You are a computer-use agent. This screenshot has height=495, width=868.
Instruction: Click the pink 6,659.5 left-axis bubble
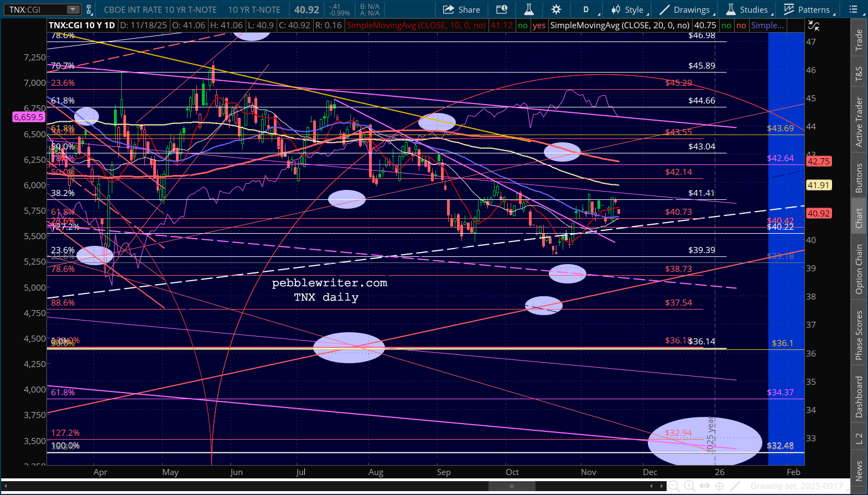(x=28, y=117)
